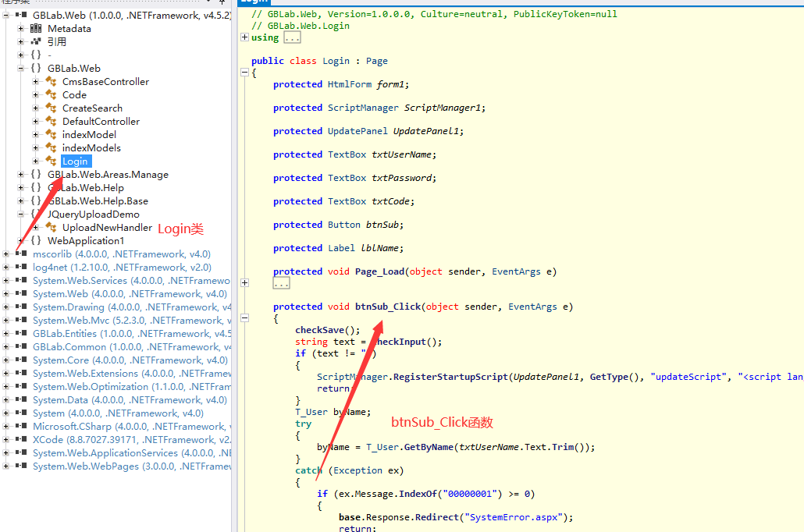
Task: Click the CmsBaseController class icon
Action: pyautogui.click(x=51, y=82)
